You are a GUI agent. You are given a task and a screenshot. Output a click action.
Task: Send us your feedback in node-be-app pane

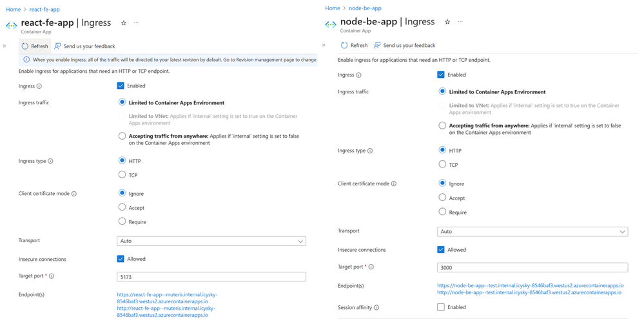click(405, 45)
